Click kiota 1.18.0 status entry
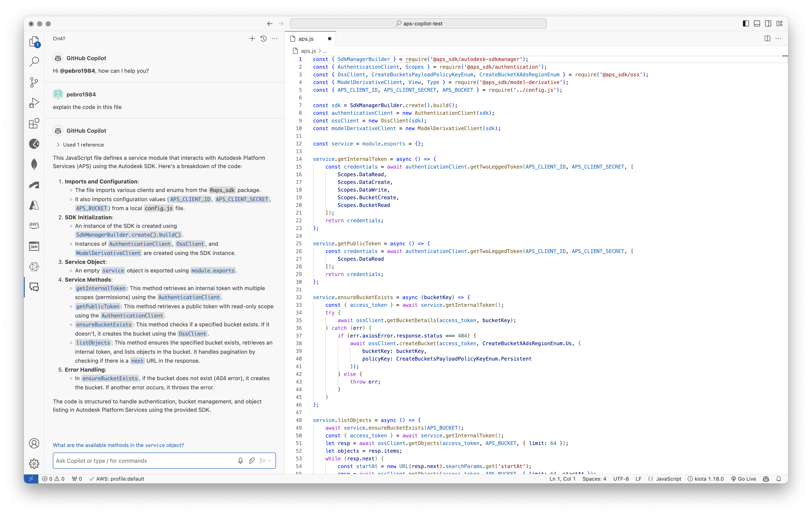The image size is (812, 515). 706,479
